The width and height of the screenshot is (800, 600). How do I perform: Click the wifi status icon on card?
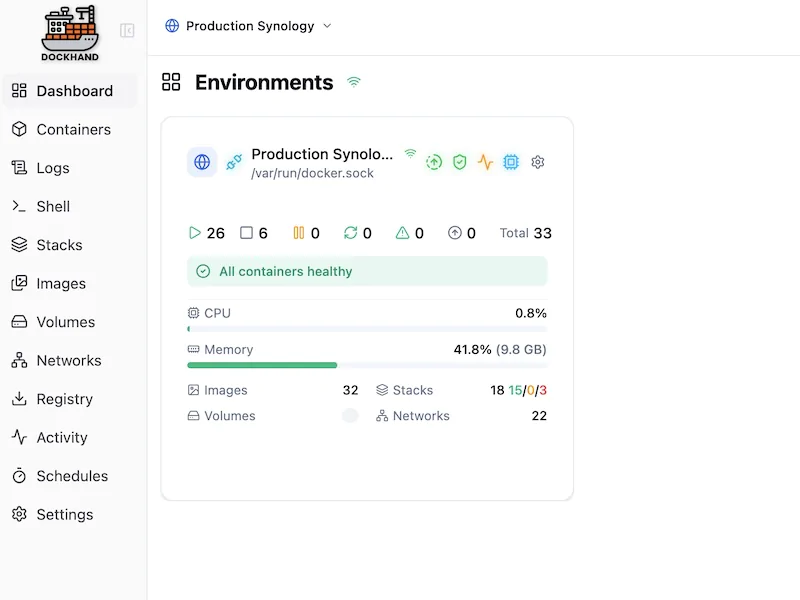click(410, 153)
